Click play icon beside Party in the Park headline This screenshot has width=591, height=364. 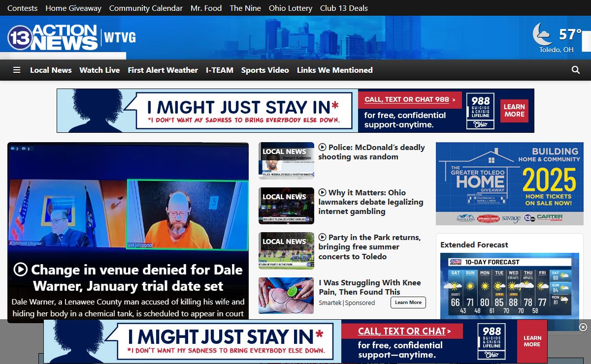[322, 237]
